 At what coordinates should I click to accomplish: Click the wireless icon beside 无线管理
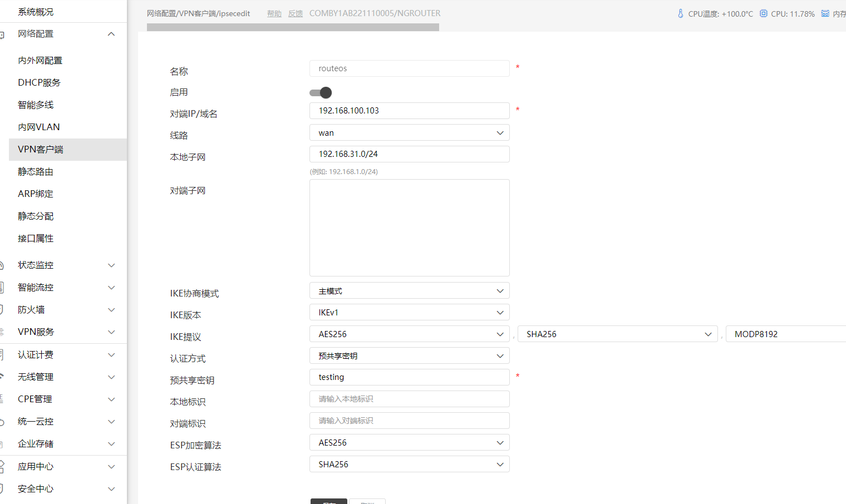point(2,377)
